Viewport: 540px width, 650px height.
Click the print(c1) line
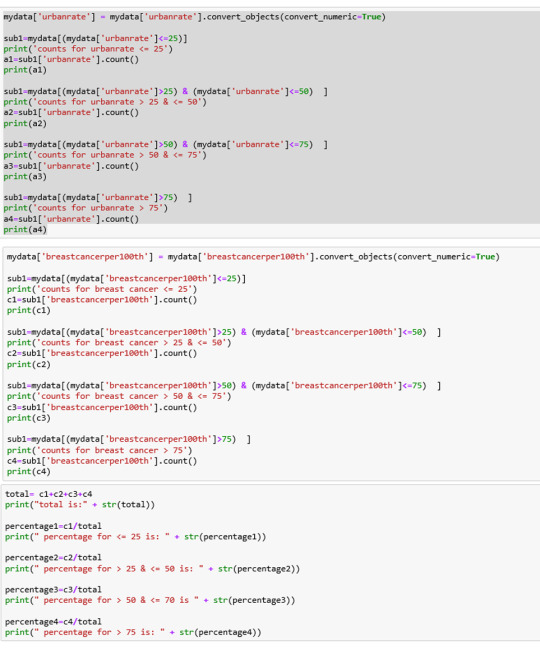pyautogui.click(x=29, y=310)
